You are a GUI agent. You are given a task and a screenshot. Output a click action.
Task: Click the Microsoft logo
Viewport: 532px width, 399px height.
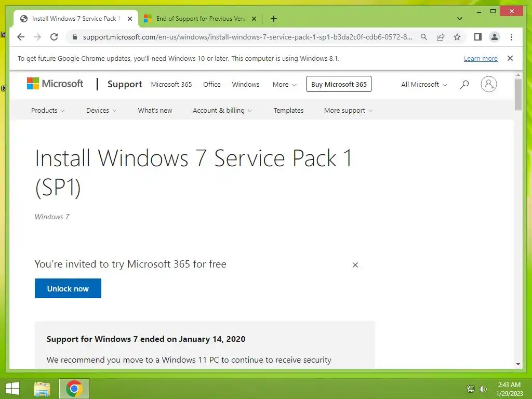pyautogui.click(x=55, y=84)
